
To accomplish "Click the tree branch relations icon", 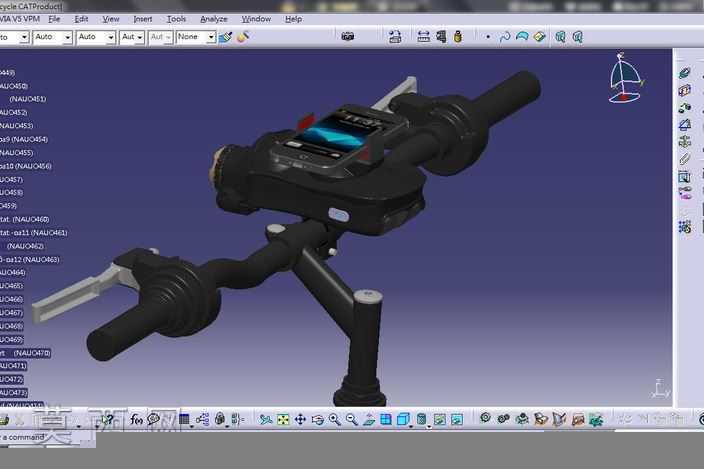I will coord(202,420).
